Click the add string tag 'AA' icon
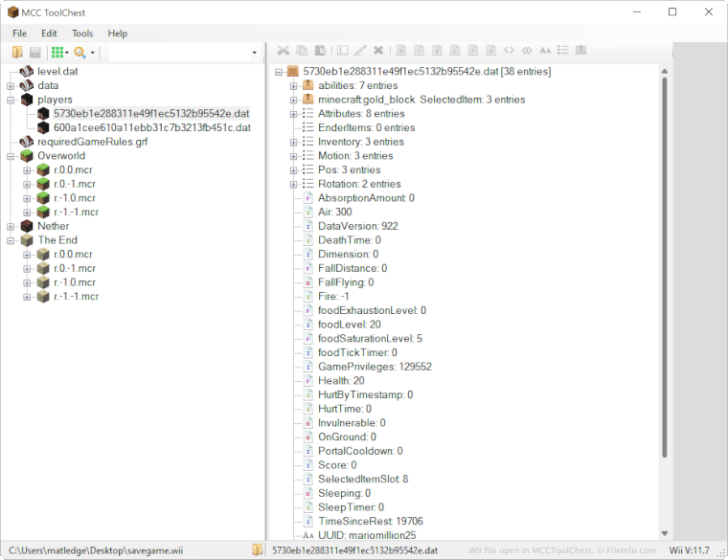This screenshot has height=560, width=728. (x=545, y=50)
